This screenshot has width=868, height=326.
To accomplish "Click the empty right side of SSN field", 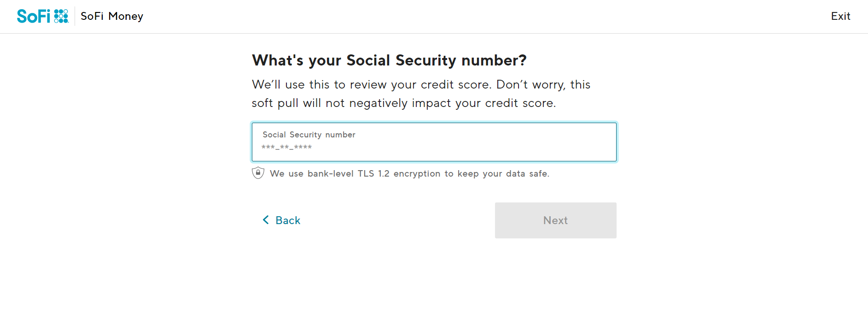I will point(507,142).
